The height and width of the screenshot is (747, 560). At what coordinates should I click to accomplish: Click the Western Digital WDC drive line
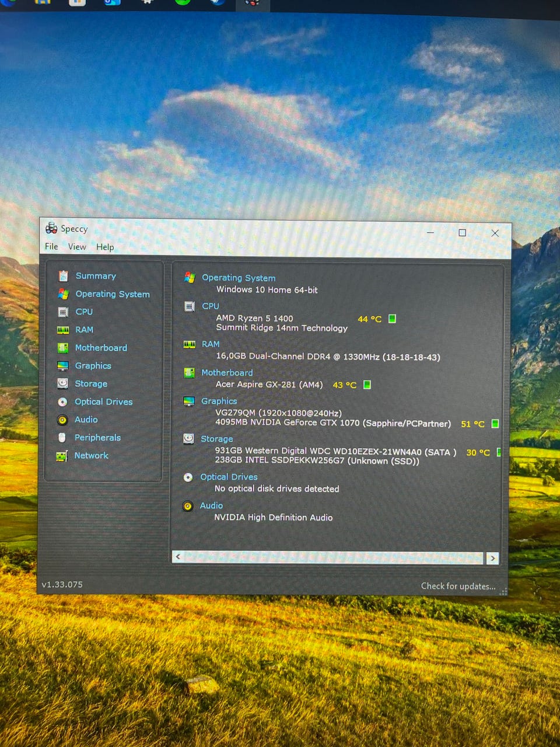pyautogui.click(x=335, y=451)
